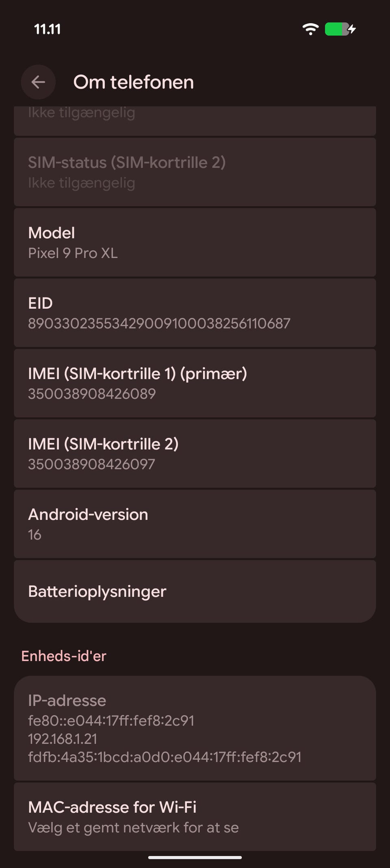
Task: Open IMEI (SIM-kortrille 1) (primær)
Action: coord(195,383)
